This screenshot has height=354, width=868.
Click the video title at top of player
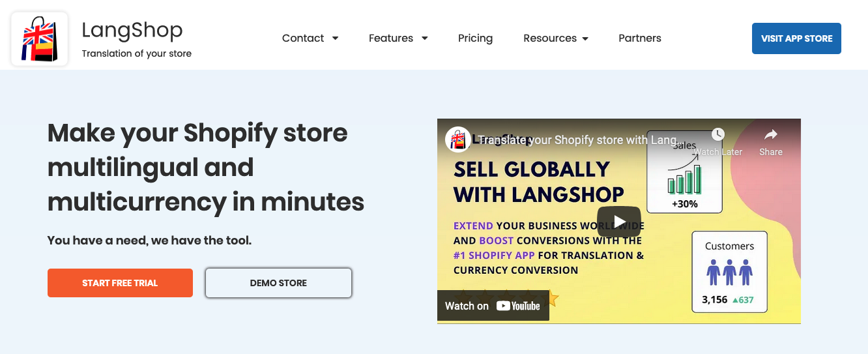(x=580, y=140)
